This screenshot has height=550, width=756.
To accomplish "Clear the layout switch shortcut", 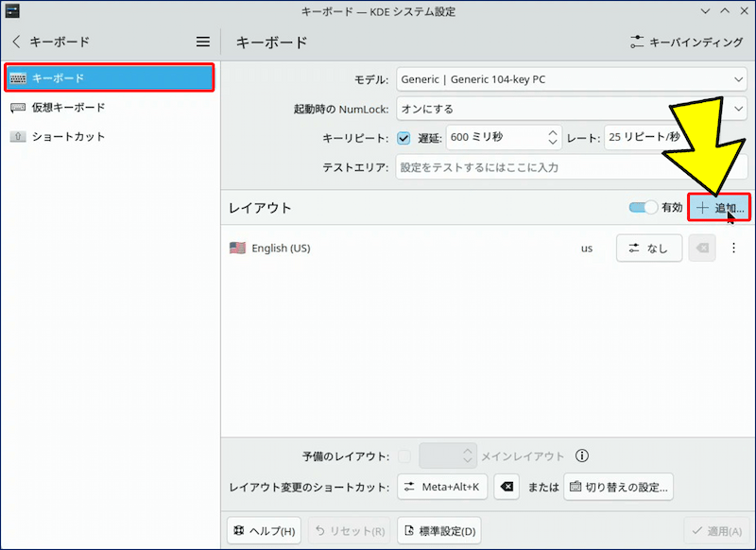I will [x=507, y=487].
